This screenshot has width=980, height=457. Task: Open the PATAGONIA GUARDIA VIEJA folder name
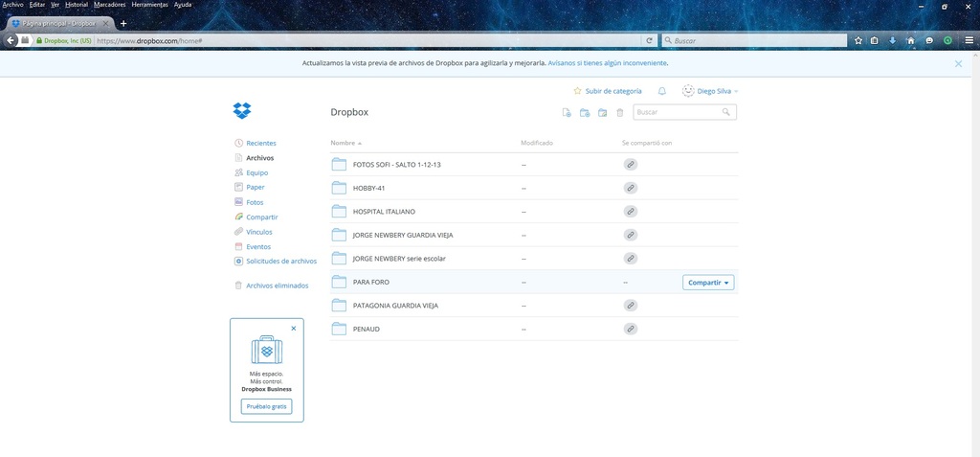[395, 306]
